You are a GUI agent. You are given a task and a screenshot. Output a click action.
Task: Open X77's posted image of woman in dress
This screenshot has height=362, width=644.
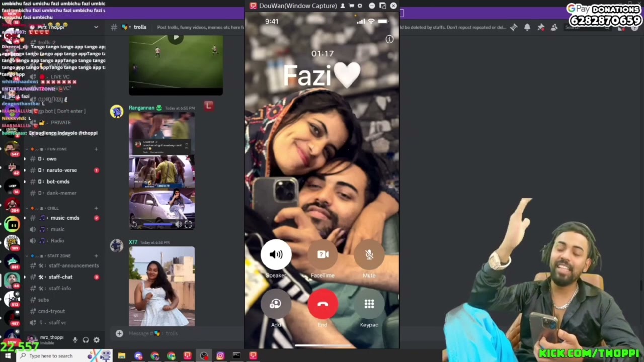(x=162, y=286)
